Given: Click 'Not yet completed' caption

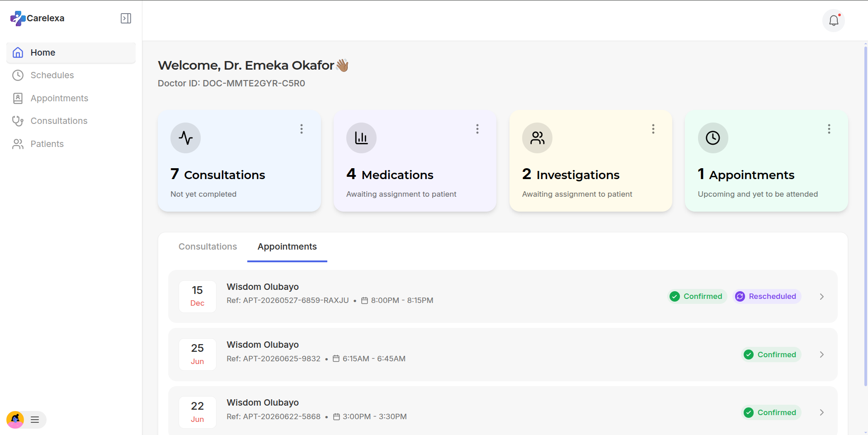Looking at the screenshot, I should pyautogui.click(x=203, y=194).
